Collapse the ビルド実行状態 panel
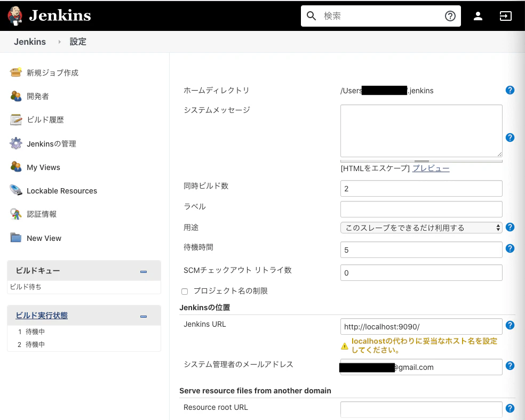 (144, 317)
